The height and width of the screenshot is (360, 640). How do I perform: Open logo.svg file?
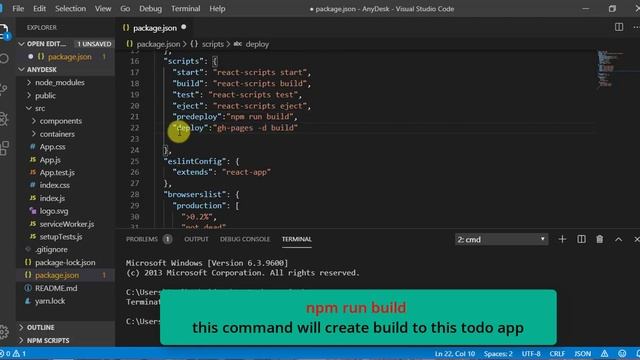tap(53, 211)
